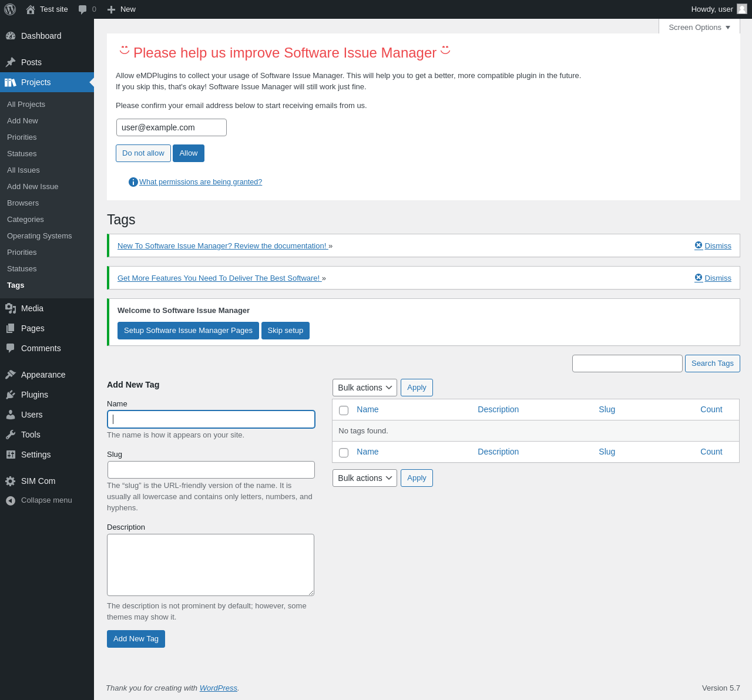Expand the Screen Options panel

(x=699, y=27)
